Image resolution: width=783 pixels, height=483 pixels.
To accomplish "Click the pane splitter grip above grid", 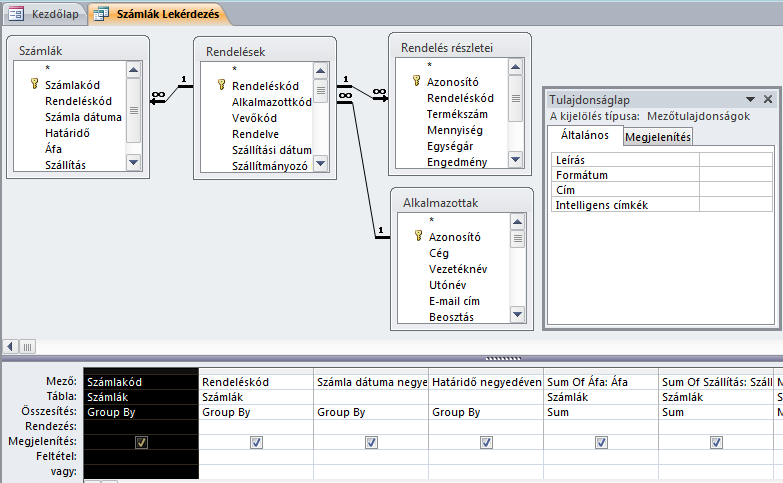I will [x=503, y=358].
